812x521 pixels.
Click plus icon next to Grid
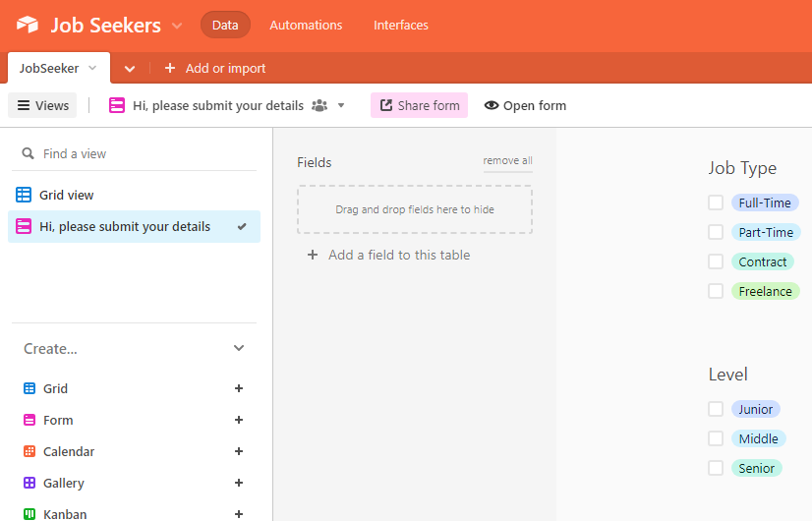[x=239, y=388]
